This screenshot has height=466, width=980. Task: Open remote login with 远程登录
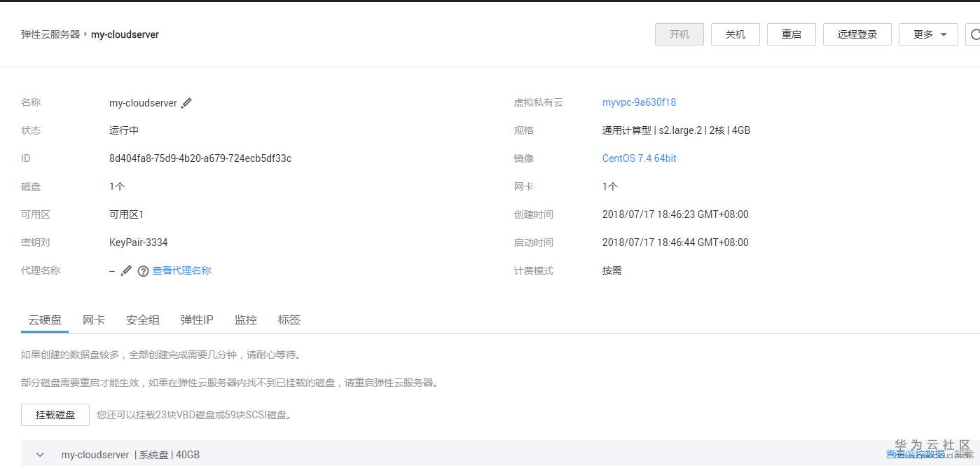pyautogui.click(x=857, y=34)
